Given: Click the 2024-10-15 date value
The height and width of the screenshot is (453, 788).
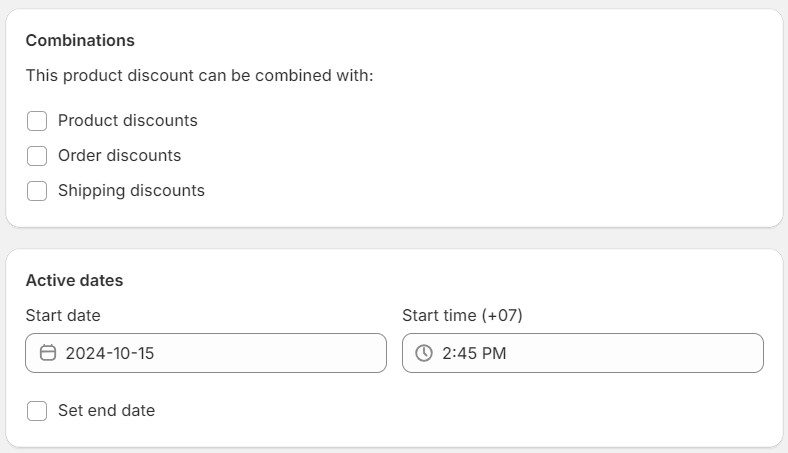Looking at the screenshot, I should pyautogui.click(x=110, y=353).
